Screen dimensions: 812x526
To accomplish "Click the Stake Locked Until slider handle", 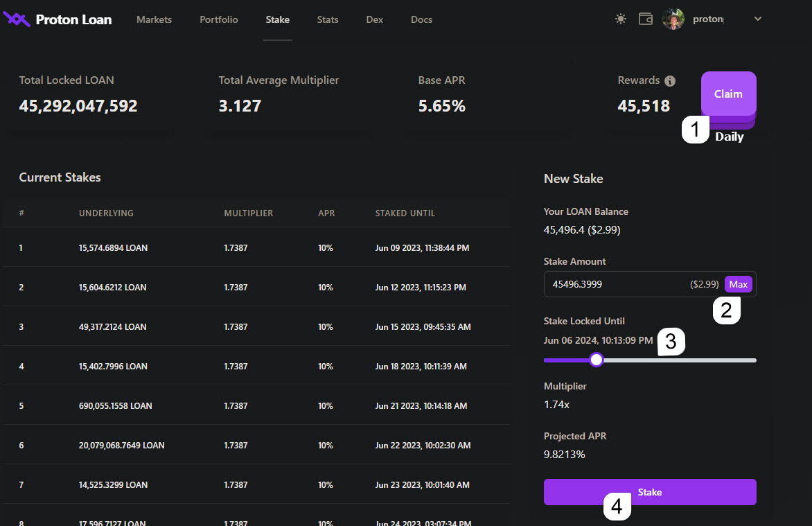I will [596, 360].
